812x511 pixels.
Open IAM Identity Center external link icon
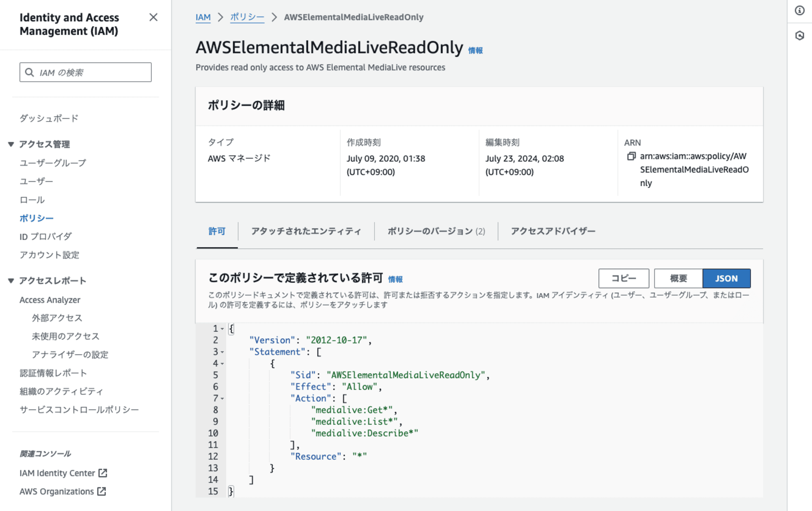(x=103, y=473)
